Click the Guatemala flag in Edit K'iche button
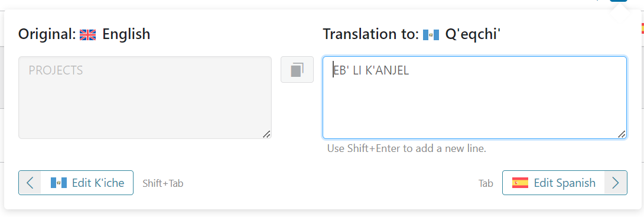 (x=58, y=183)
